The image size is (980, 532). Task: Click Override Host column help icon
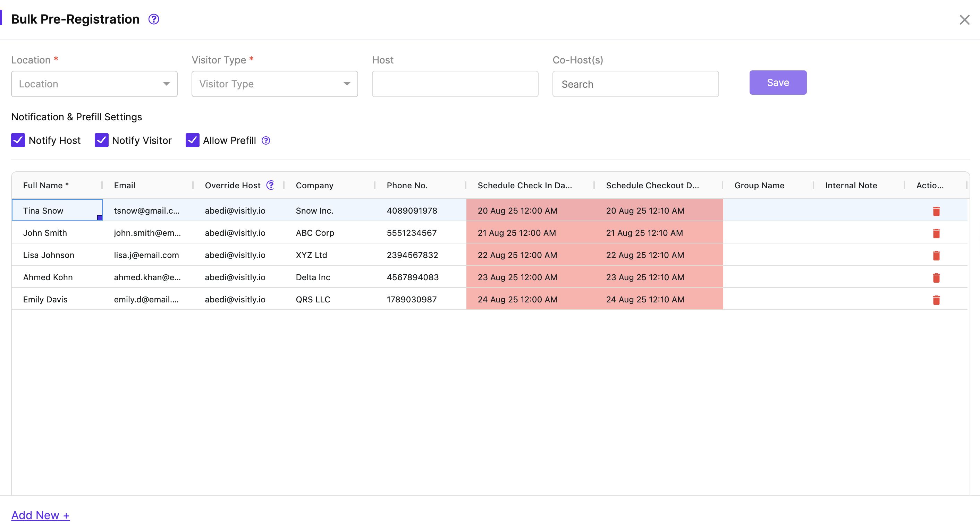pos(270,185)
